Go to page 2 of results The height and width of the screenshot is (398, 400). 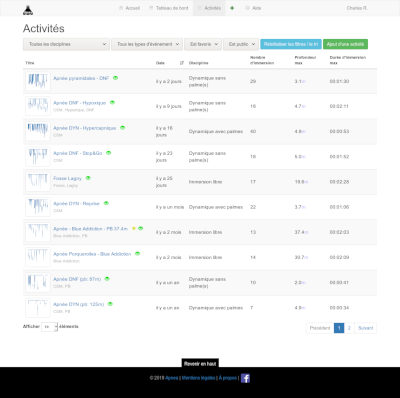[349, 328]
